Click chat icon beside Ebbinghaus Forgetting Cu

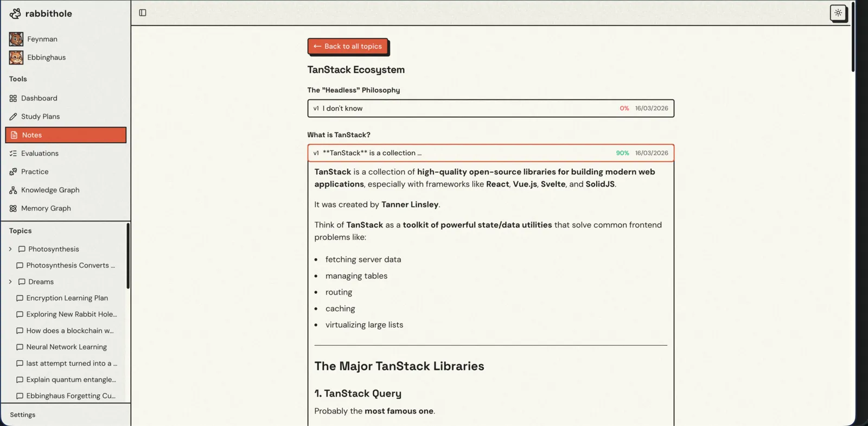[x=20, y=396]
